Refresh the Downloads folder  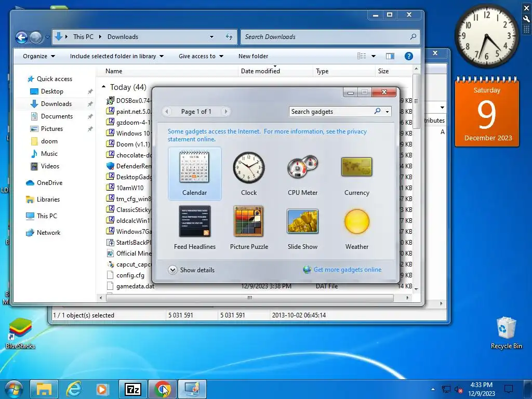229,37
